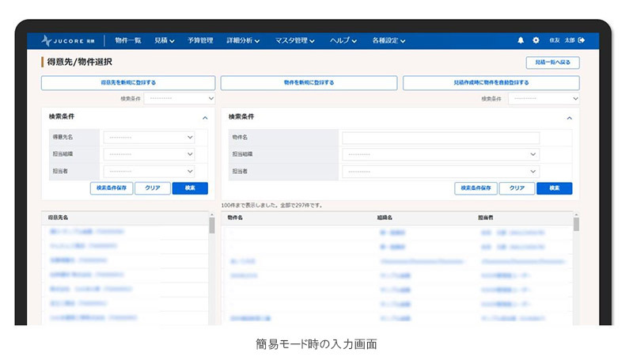Open the 各種設定 menu
The width and height of the screenshot is (633, 364).
[389, 40]
